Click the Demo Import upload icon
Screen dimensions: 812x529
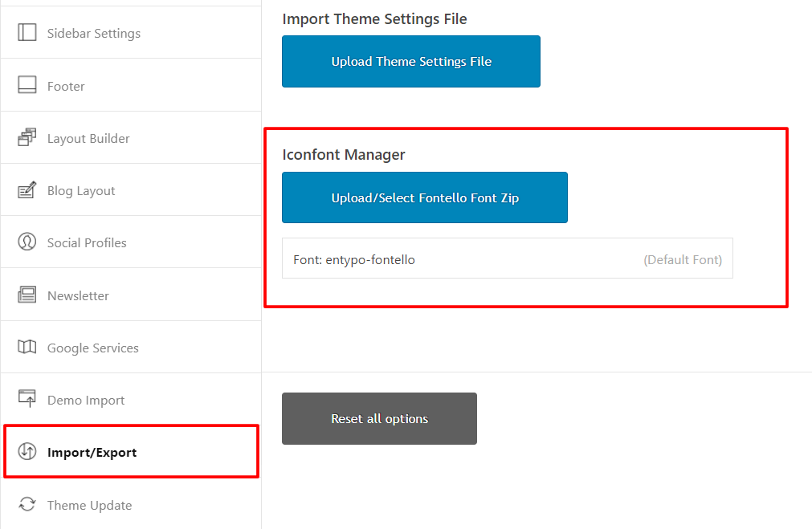(x=27, y=399)
